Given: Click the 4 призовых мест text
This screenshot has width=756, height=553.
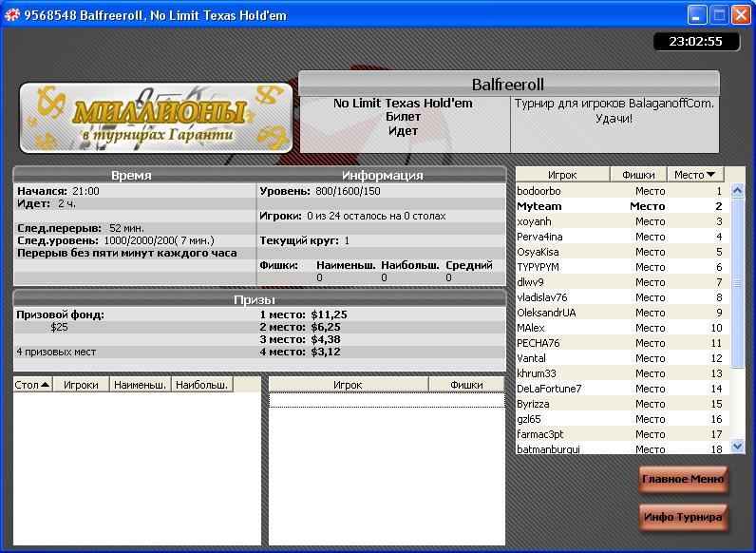Looking at the screenshot, I should (56, 352).
